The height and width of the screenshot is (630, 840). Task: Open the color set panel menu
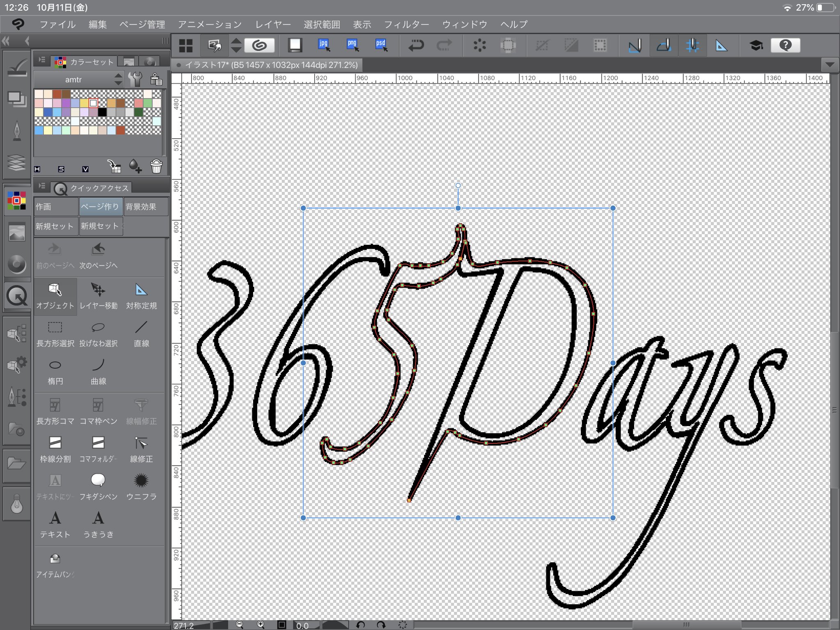point(42,60)
